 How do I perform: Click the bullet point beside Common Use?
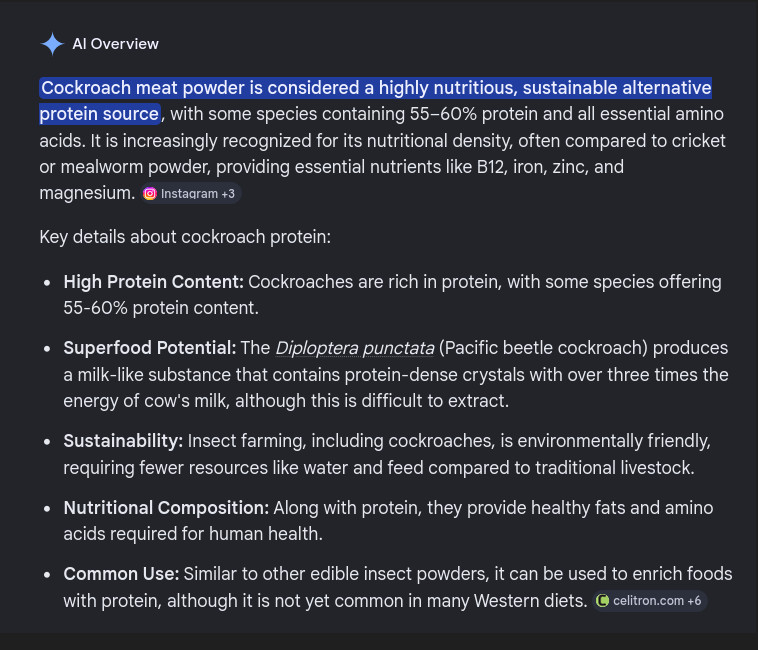pyautogui.click(x=47, y=575)
